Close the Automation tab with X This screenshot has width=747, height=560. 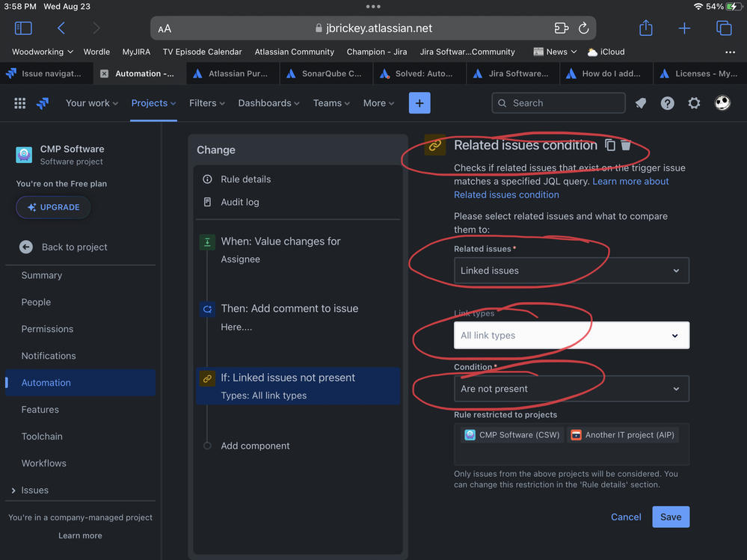[105, 73]
